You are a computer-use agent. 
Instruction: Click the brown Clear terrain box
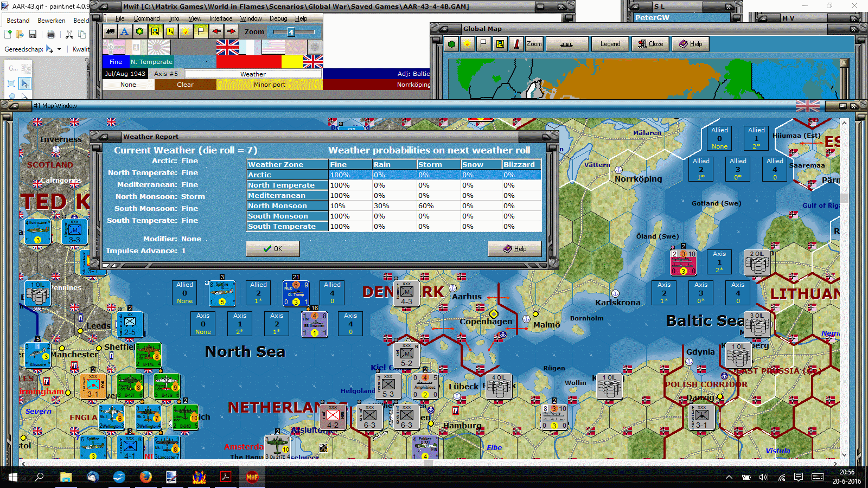point(185,85)
